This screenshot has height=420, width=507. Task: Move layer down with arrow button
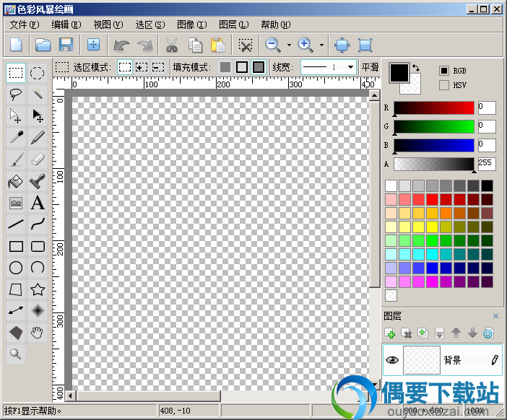(x=472, y=333)
